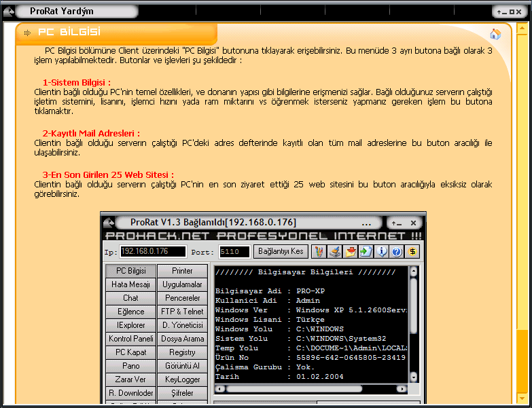Viewport: 532px width, 408px height.
Task: Click the KeyLogger button in the panel
Action: point(182,379)
